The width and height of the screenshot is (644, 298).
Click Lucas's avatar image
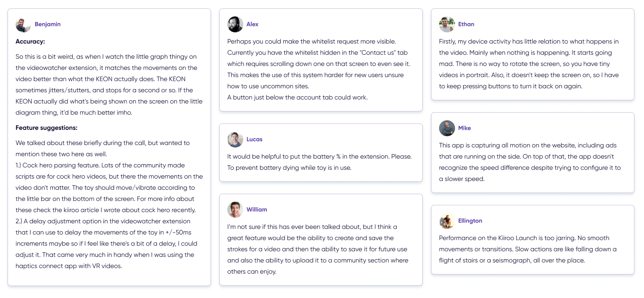tap(235, 139)
